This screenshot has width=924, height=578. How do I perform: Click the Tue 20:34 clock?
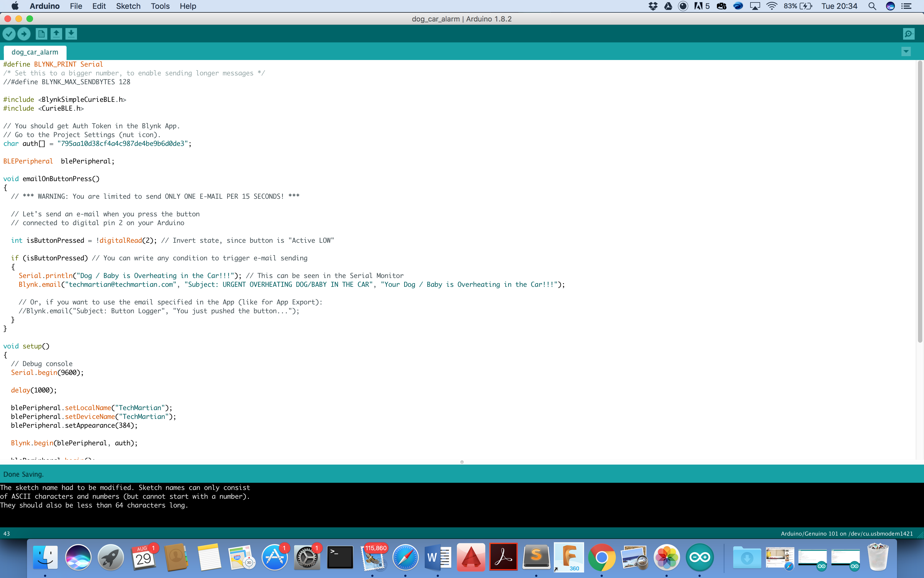[839, 6]
